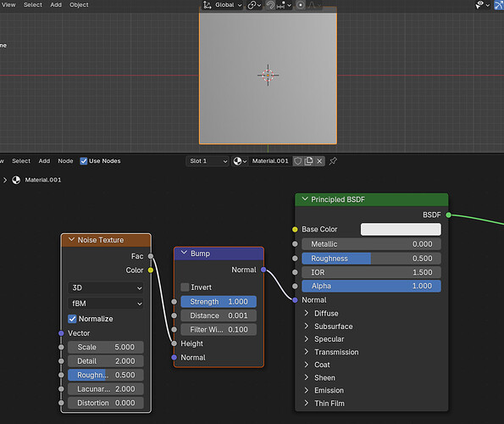Toggle fake user shield icon

click(x=298, y=161)
